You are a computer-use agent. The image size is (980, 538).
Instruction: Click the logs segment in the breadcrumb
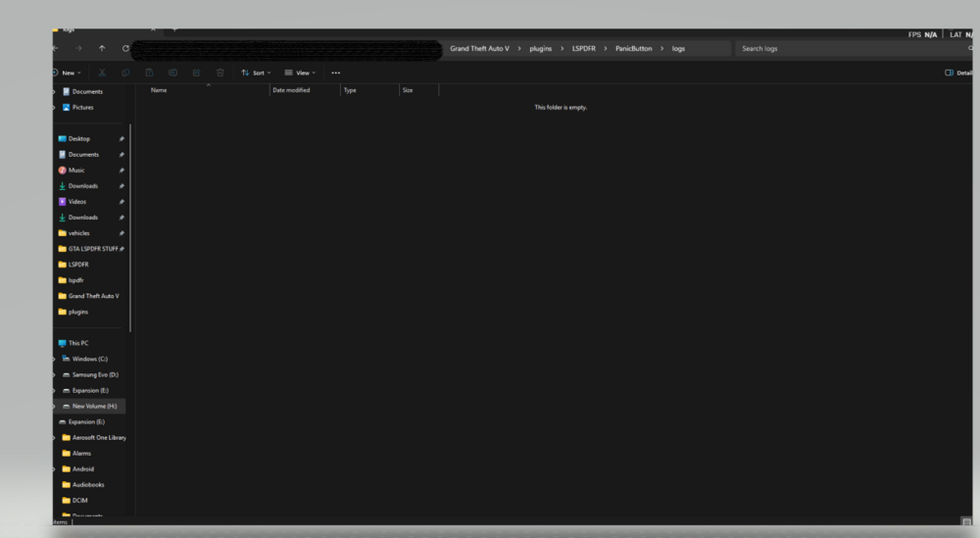pyautogui.click(x=678, y=48)
